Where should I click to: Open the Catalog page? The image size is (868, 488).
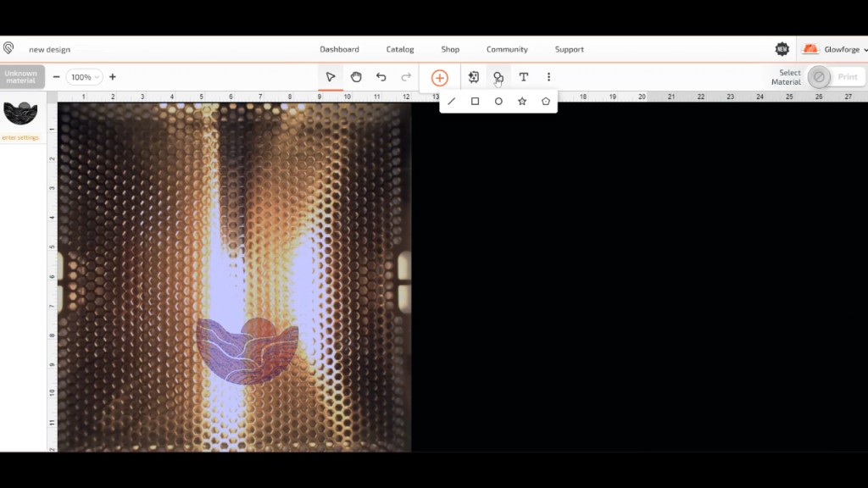pyautogui.click(x=400, y=50)
